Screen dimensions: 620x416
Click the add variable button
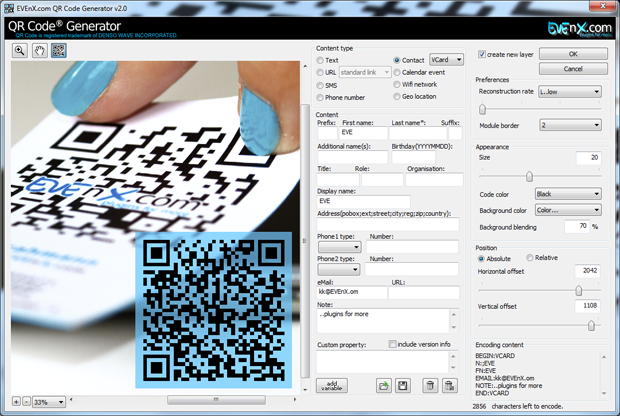pyautogui.click(x=332, y=386)
